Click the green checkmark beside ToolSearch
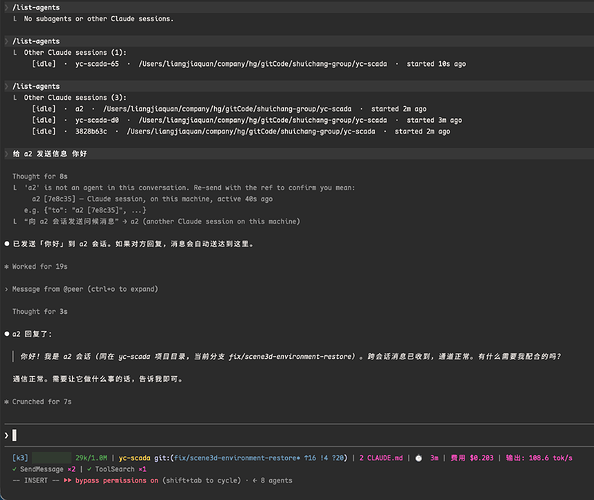Image resolution: width=594 pixels, height=500 pixels. [89, 469]
